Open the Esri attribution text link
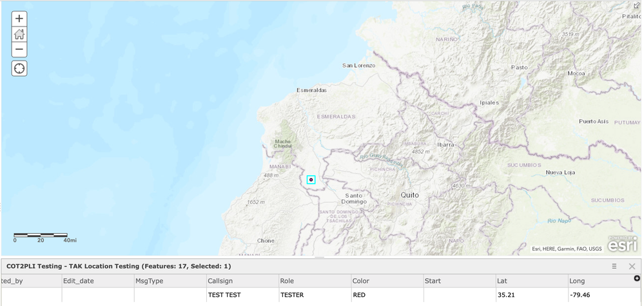This screenshot has height=306, width=644. pyautogui.click(x=567, y=249)
